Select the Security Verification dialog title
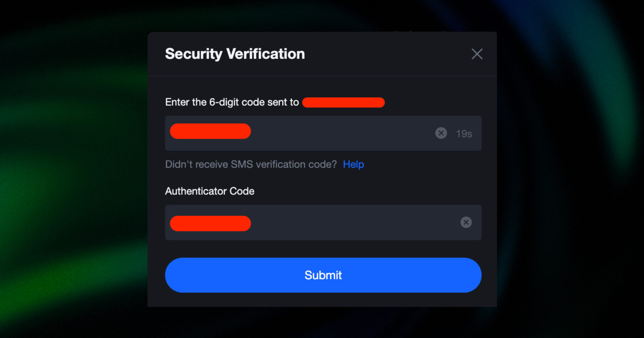Viewport: 644px width, 338px height. 234,53
